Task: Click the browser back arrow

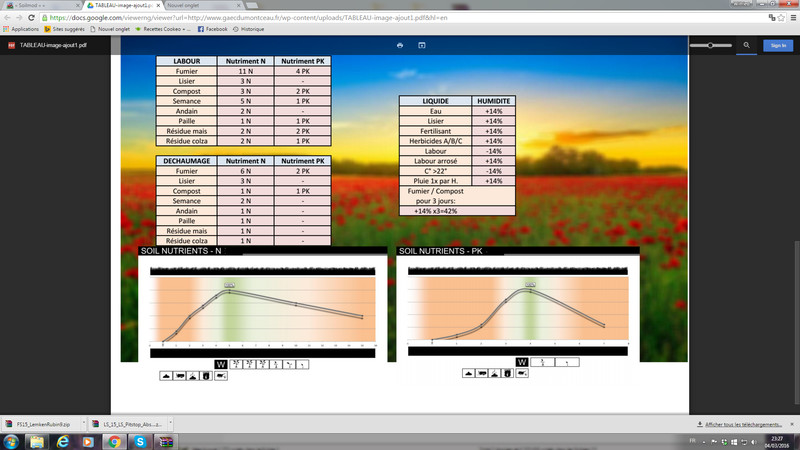Action: [x=7, y=17]
